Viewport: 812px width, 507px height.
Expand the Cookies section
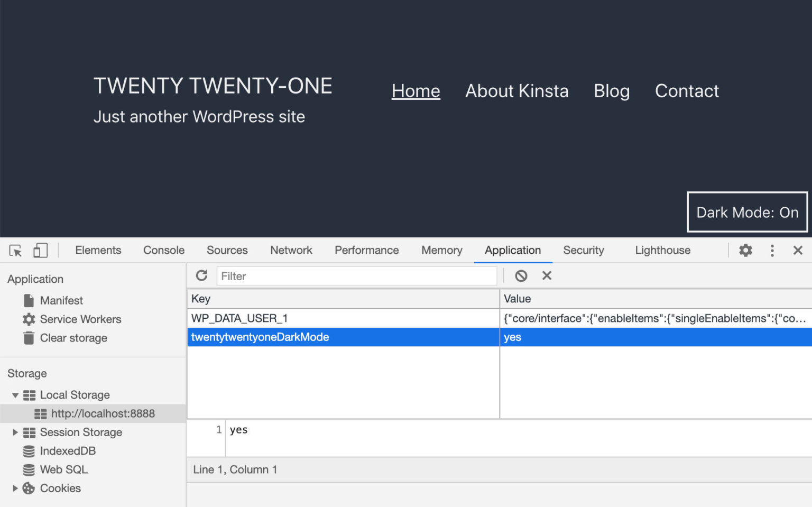click(15, 488)
